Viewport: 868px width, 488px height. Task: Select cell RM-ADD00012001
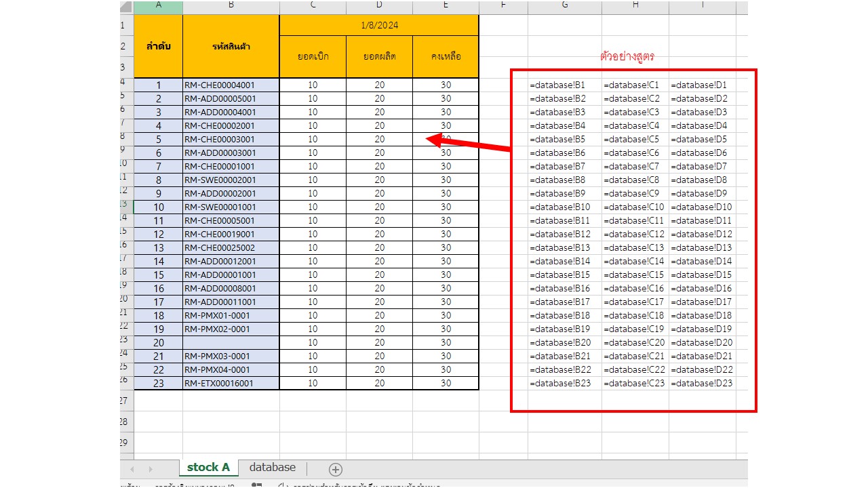coord(231,262)
